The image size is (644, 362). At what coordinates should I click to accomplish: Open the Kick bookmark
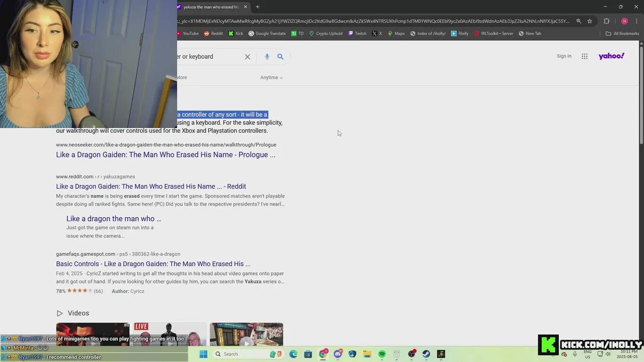(235, 34)
